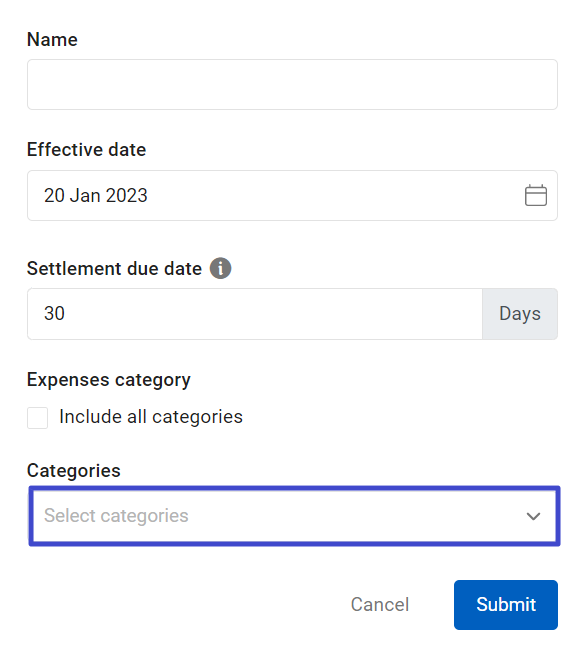The height and width of the screenshot is (651, 585).
Task: Click empty space inside settlement due field
Action: click(x=270, y=314)
